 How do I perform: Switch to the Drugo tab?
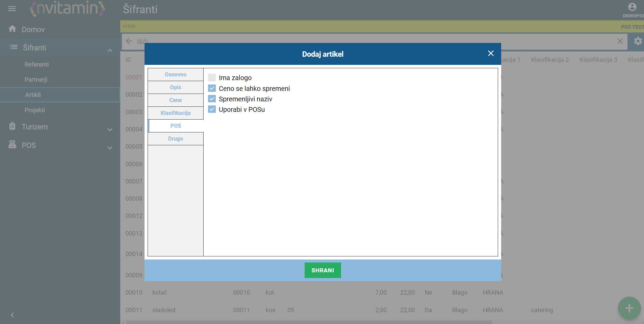coord(176,139)
